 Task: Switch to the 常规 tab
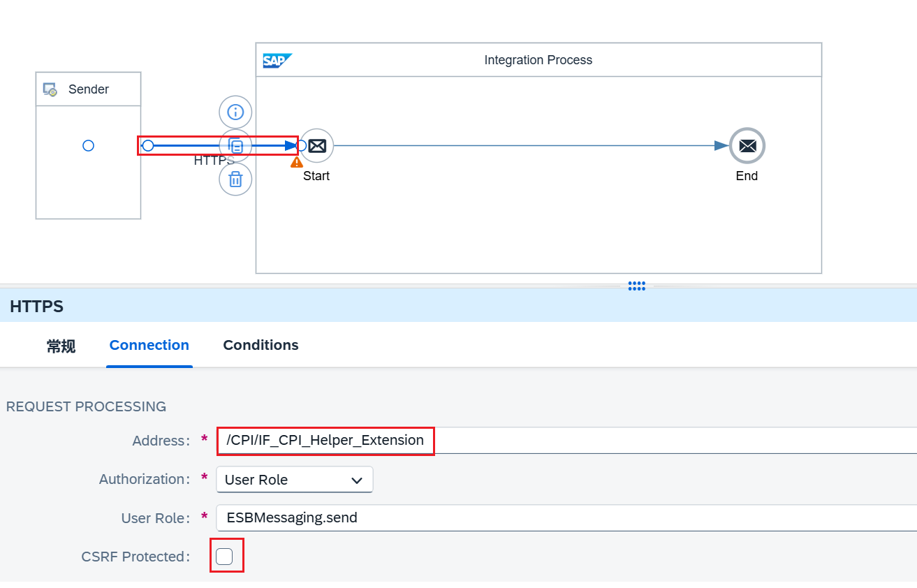pos(61,346)
